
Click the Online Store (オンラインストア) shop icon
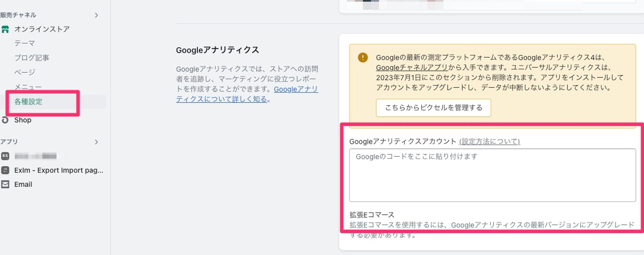(5, 29)
